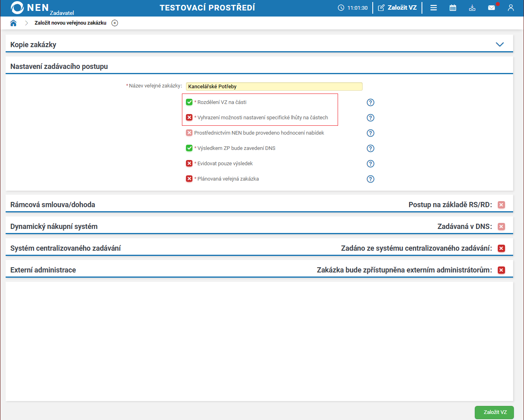Viewport: 524px width, 420px height.
Task: Disable Výsledkem ZP bude zavedení DNS
Action: tap(189, 148)
